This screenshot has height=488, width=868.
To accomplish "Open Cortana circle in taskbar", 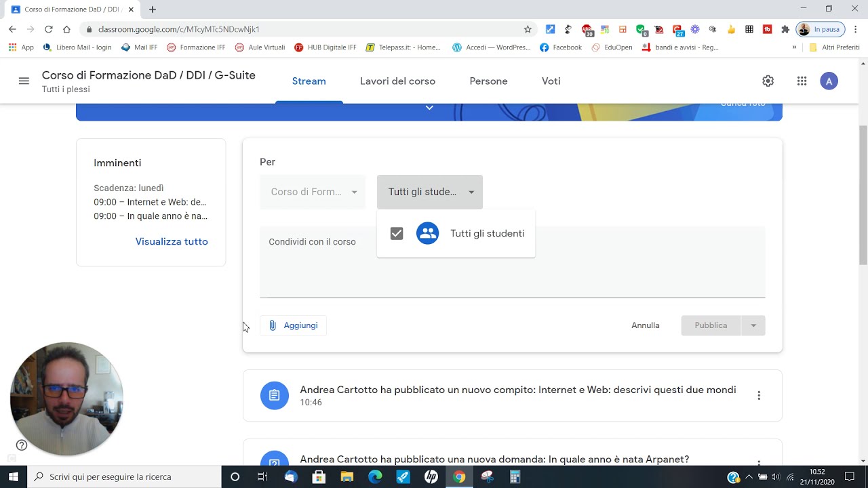I will point(235,477).
